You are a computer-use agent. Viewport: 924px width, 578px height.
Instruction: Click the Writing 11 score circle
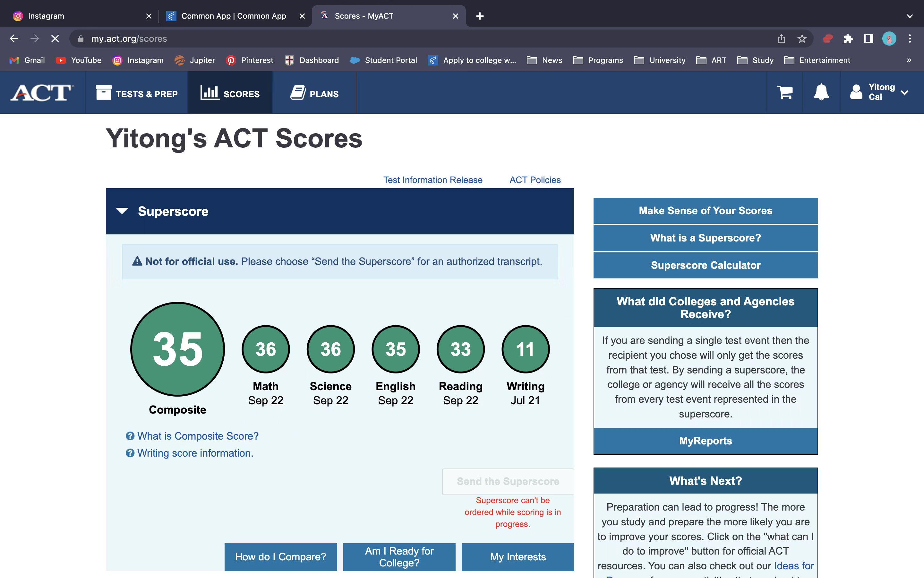point(526,349)
